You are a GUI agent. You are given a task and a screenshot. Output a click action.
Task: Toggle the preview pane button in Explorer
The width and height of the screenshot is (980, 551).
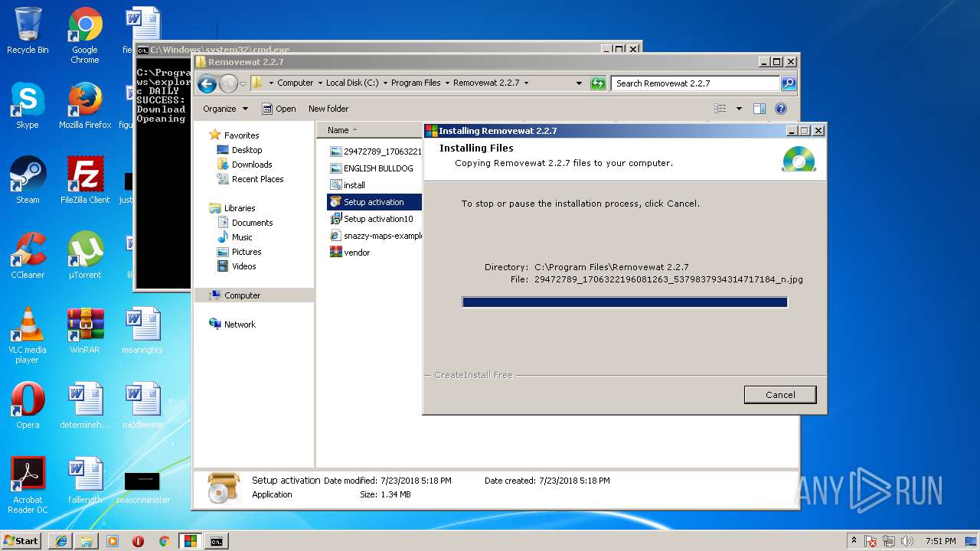click(759, 109)
